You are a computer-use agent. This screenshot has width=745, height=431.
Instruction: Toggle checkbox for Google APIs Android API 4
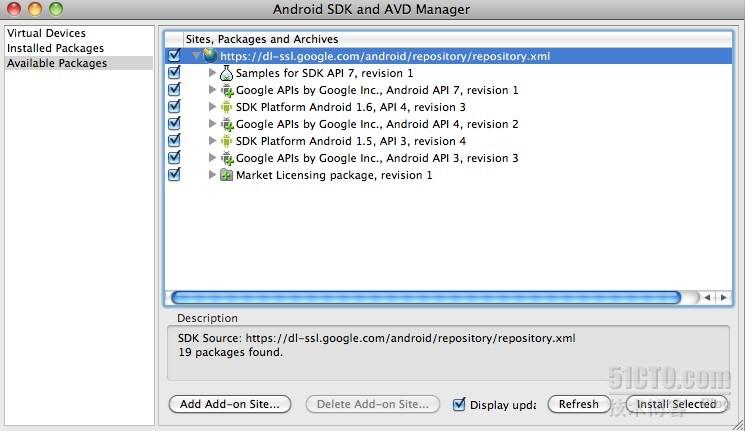pyautogui.click(x=174, y=124)
